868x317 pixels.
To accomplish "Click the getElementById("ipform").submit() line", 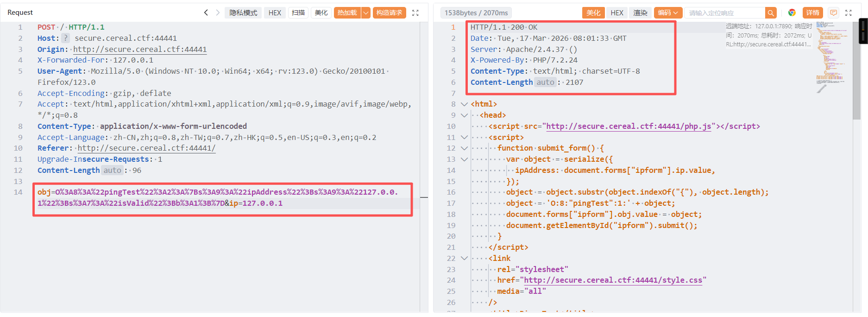I will [602, 225].
